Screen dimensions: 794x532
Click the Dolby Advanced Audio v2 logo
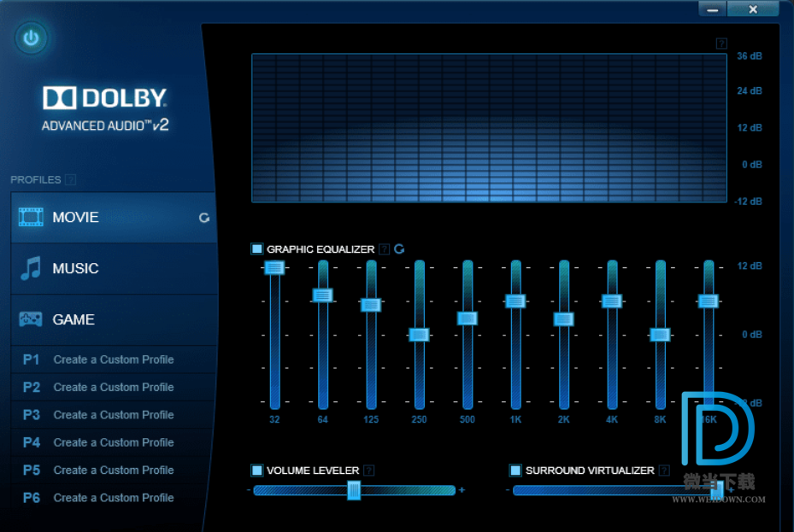(x=105, y=108)
